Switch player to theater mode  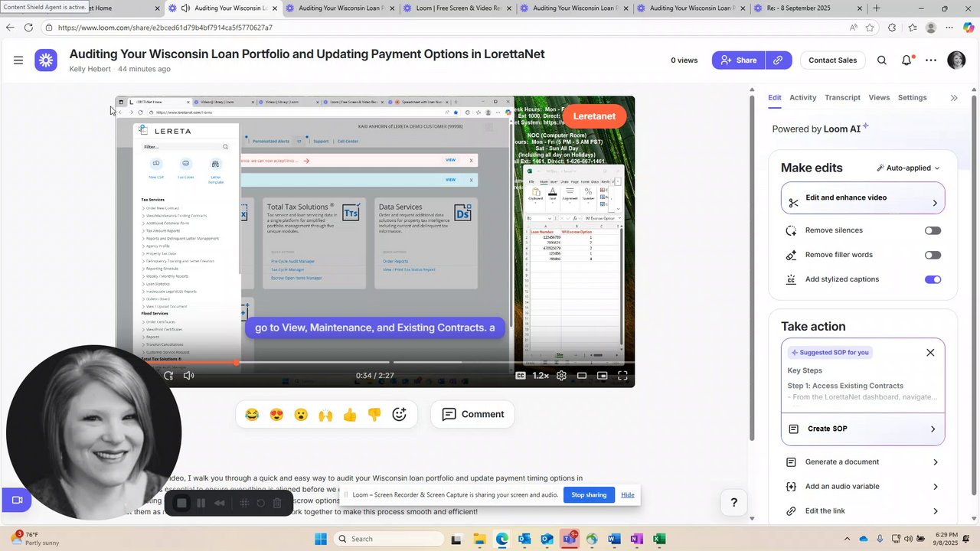click(582, 376)
